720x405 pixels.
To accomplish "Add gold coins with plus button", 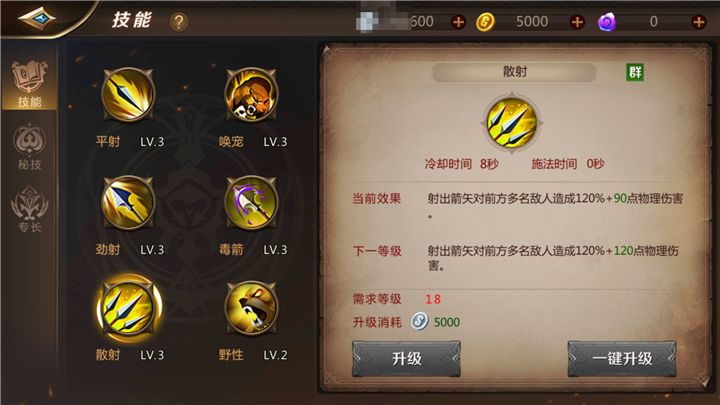I will coord(577,22).
